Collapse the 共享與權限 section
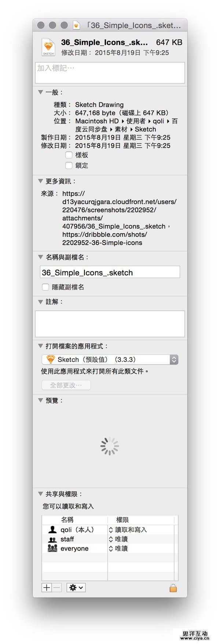The height and width of the screenshot is (644, 220). tap(40, 494)
